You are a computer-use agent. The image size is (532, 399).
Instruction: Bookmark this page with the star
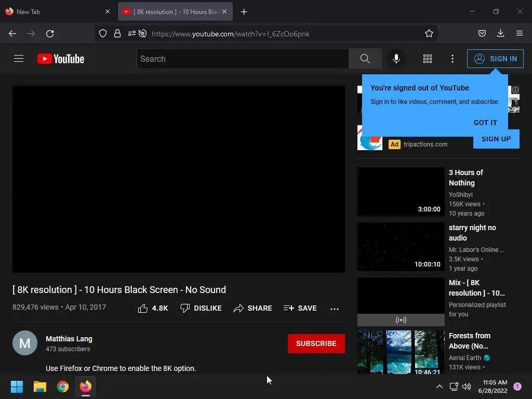coord(429,34)
